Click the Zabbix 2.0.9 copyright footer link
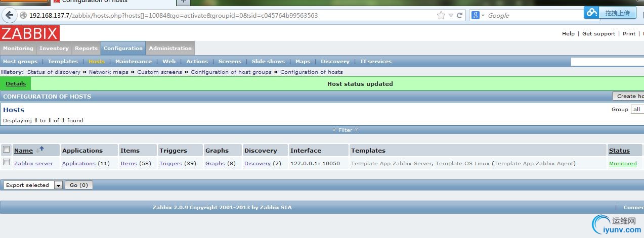 (x=222, y=208)
